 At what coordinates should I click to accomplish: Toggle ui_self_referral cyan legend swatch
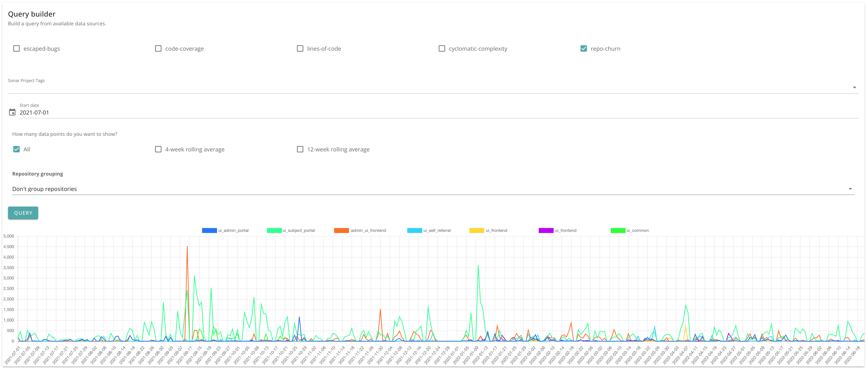tap(415, 231)
